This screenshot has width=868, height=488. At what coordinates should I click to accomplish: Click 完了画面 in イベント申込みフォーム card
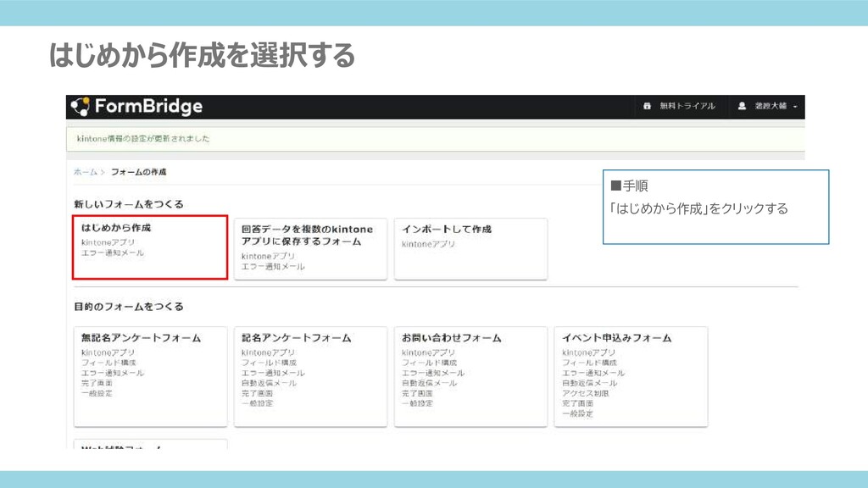point(577,403)
